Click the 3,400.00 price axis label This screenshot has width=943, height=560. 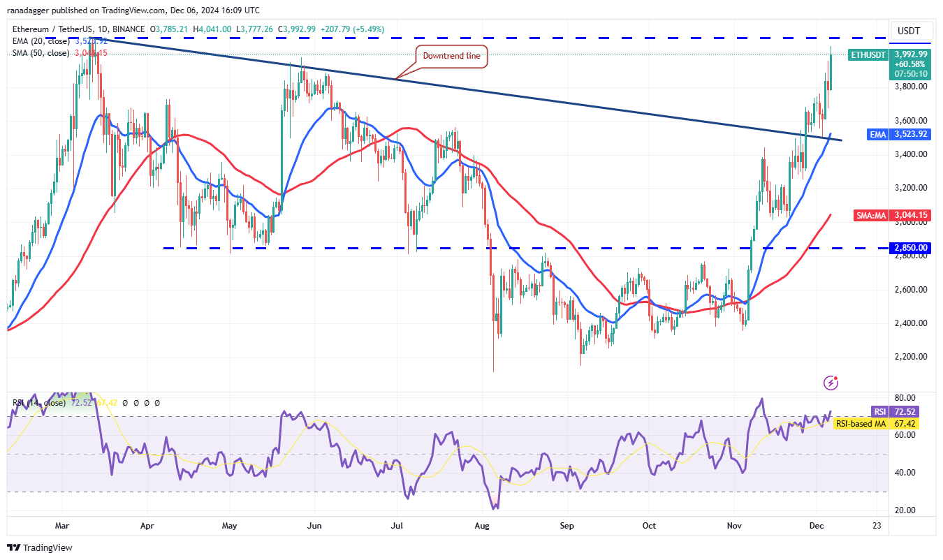pos(912,154)
